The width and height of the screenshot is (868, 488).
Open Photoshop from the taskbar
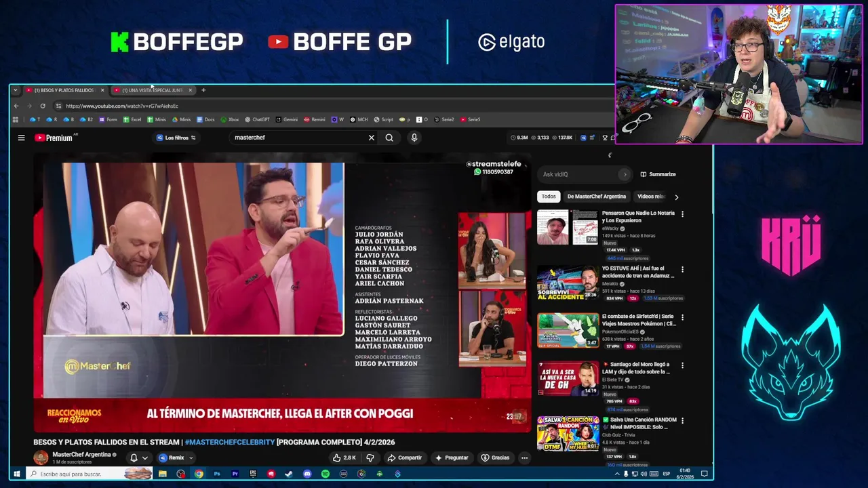coord(217,474)
